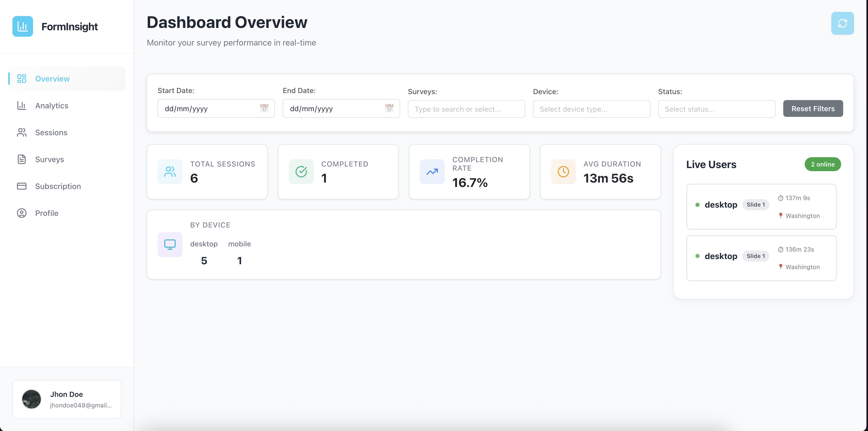
Task: Switch to the Overview section
Action: (x=52, y=79)
